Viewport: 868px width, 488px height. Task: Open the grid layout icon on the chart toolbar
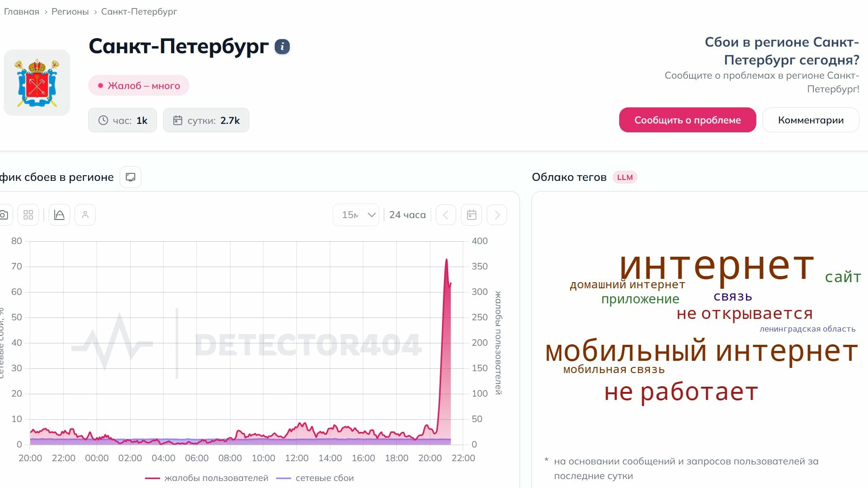28,214
